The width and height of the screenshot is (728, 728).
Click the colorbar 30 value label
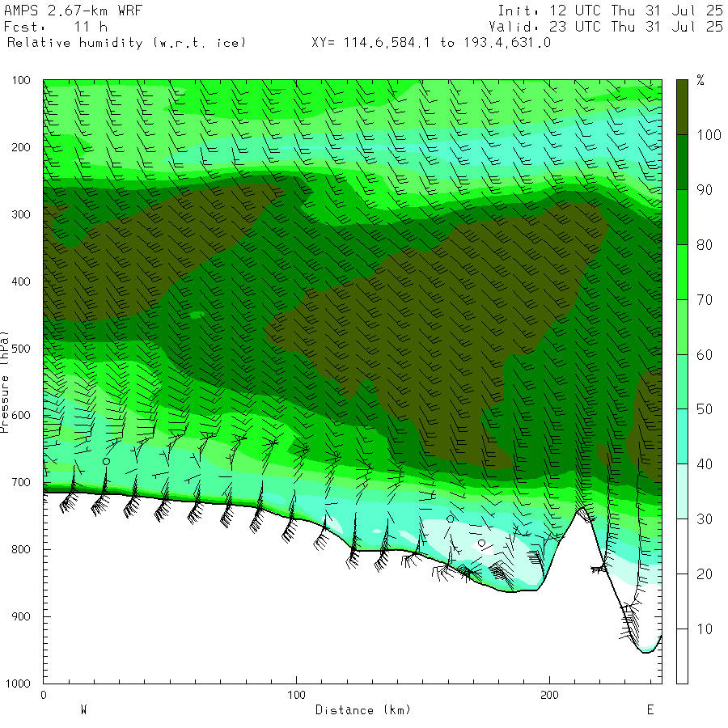[705, 519]
